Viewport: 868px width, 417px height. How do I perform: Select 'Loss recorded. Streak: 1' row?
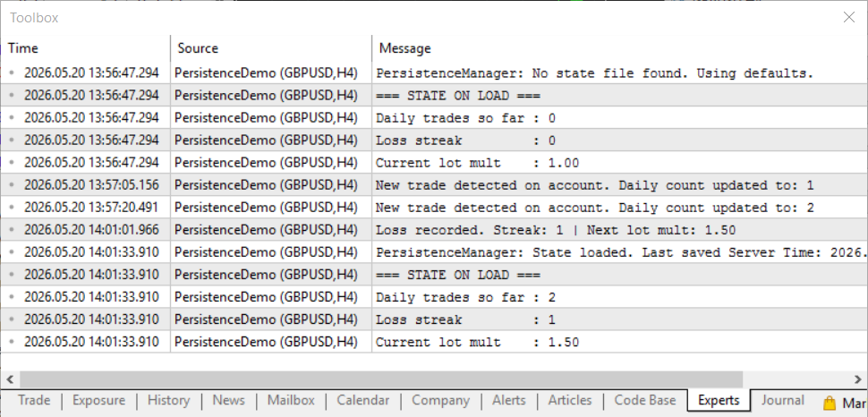point(434,230)
